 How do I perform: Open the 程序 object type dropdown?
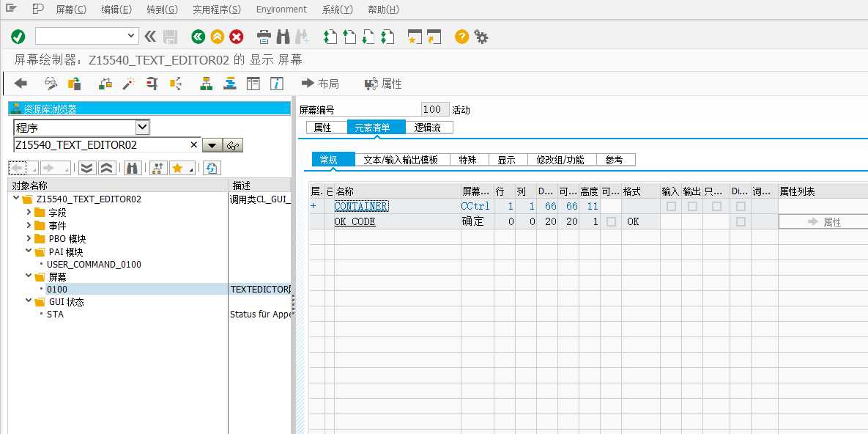[x=142, y=128]
